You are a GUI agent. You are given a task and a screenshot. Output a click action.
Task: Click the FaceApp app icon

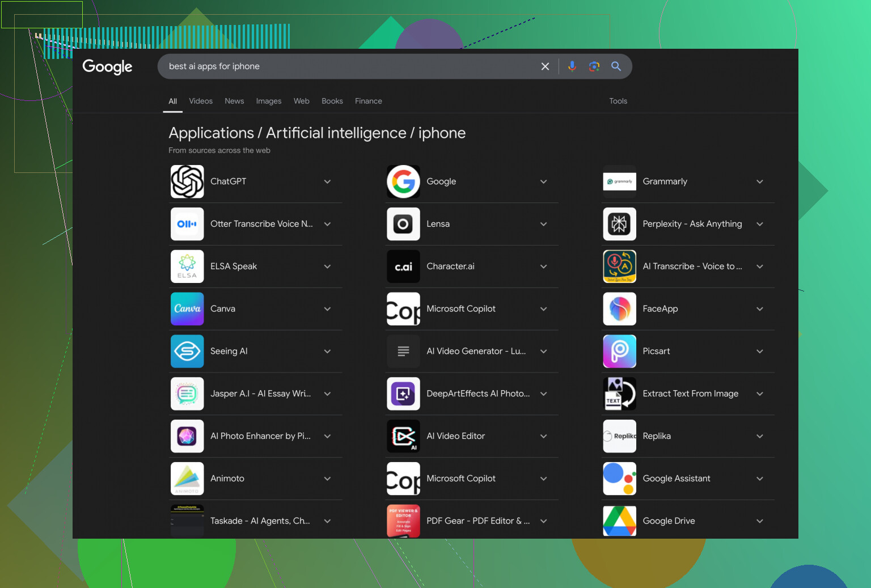(x=619, y=309)
